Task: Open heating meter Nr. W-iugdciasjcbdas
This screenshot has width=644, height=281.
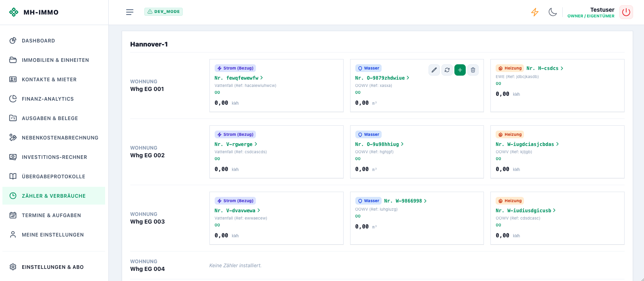Action: click(x=527, y=144)
